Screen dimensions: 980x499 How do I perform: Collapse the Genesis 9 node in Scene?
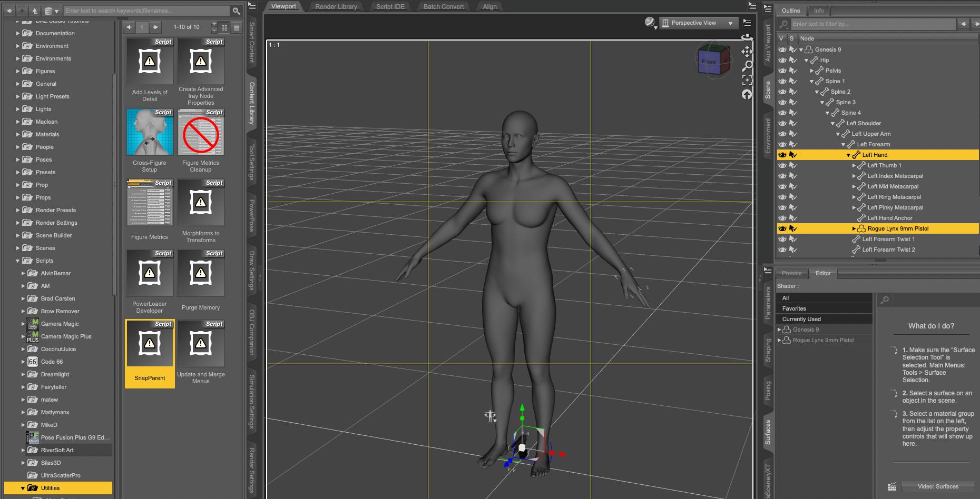[x=801, y=50]
